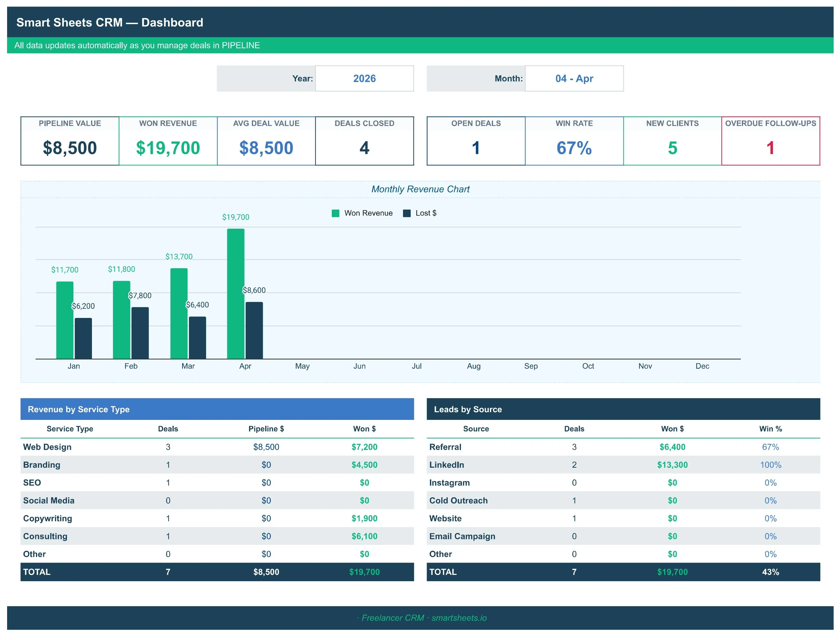Viewport: 840px width, 640px height.
Task: Click the Social Media row label
Action: 49,501
